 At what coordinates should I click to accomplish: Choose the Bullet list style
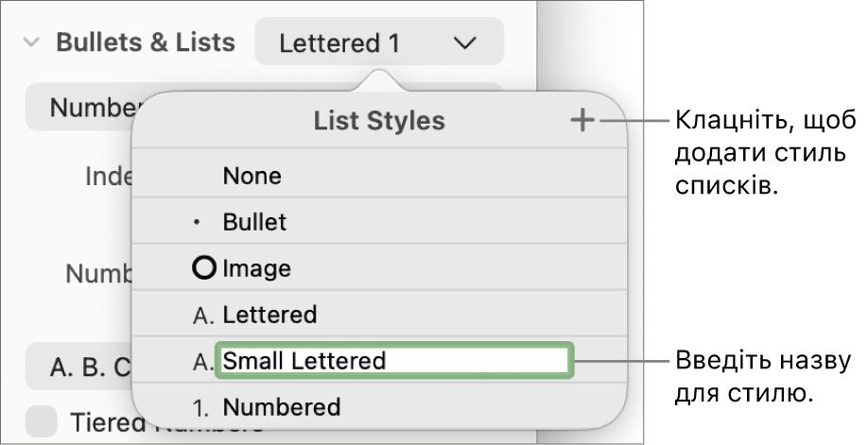click(254, 223)
